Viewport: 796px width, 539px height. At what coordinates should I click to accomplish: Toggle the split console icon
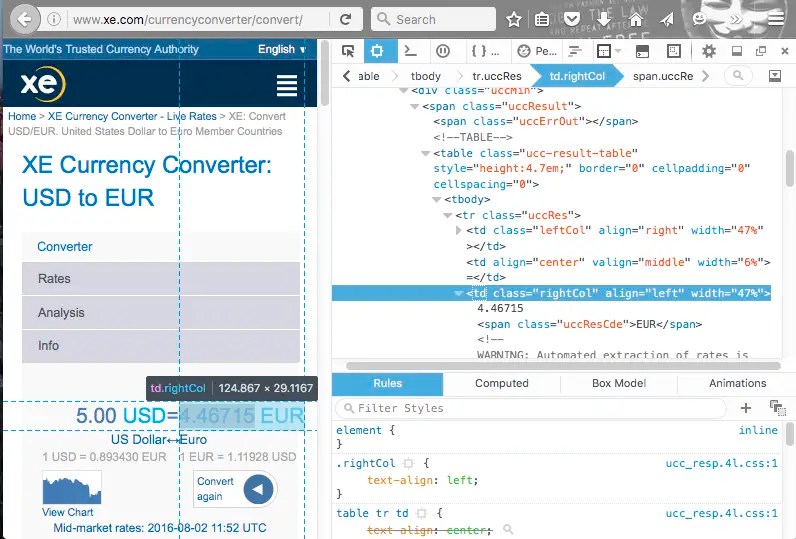[x=642, y=51]
